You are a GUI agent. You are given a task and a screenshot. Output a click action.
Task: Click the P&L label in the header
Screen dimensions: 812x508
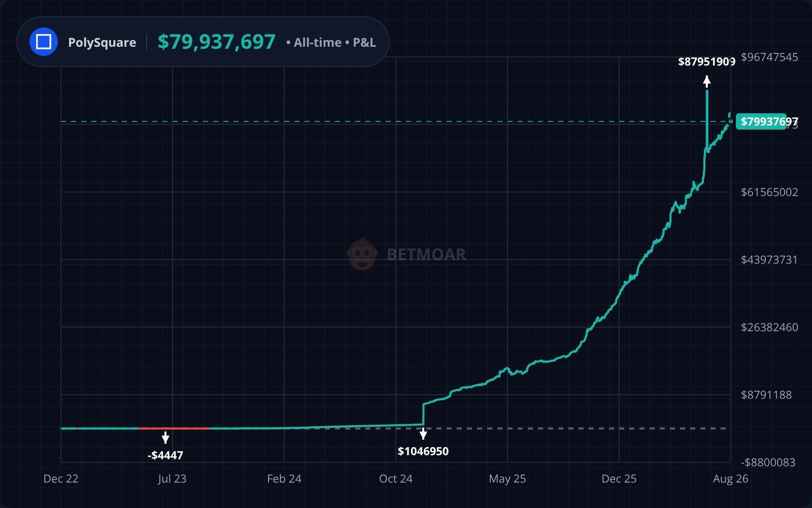pos(364,42)
